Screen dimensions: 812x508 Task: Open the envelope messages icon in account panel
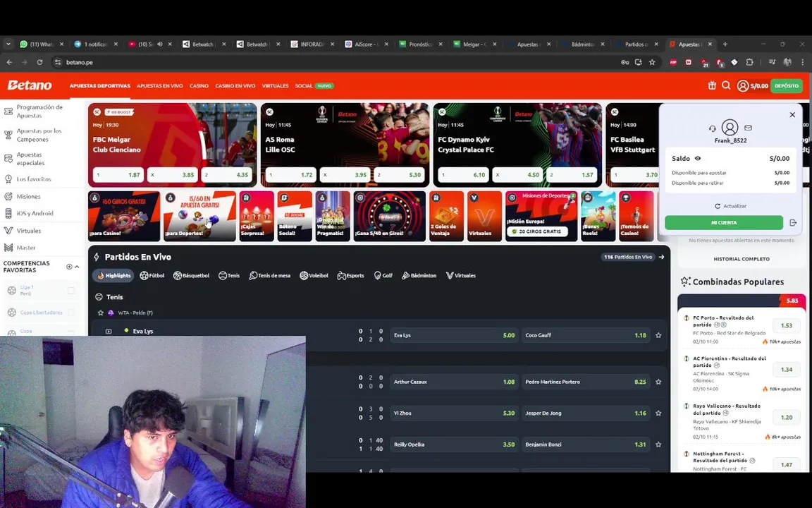(x=748, y=128)
